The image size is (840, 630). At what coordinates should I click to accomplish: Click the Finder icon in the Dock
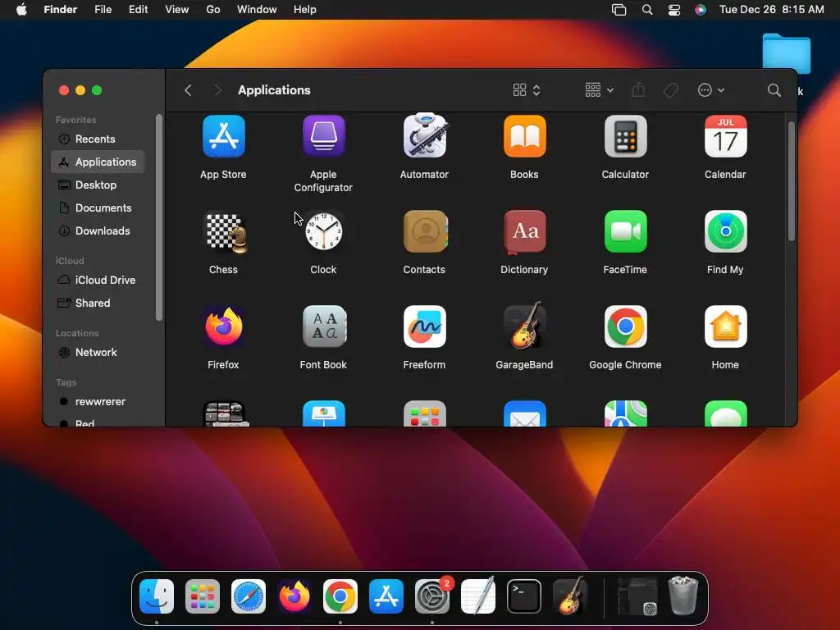157,596
